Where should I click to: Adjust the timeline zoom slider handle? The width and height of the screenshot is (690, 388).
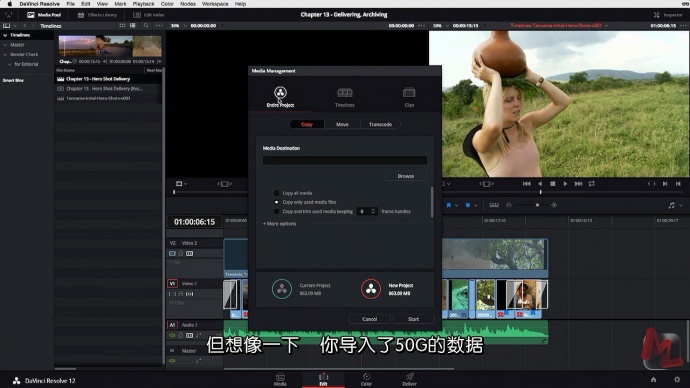click(537, 205)
